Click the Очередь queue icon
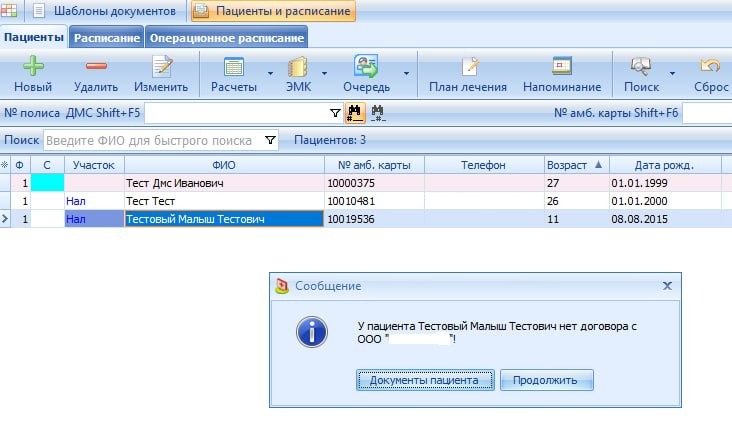Viewport: 732px width, 421px height. tap(366, 66)
